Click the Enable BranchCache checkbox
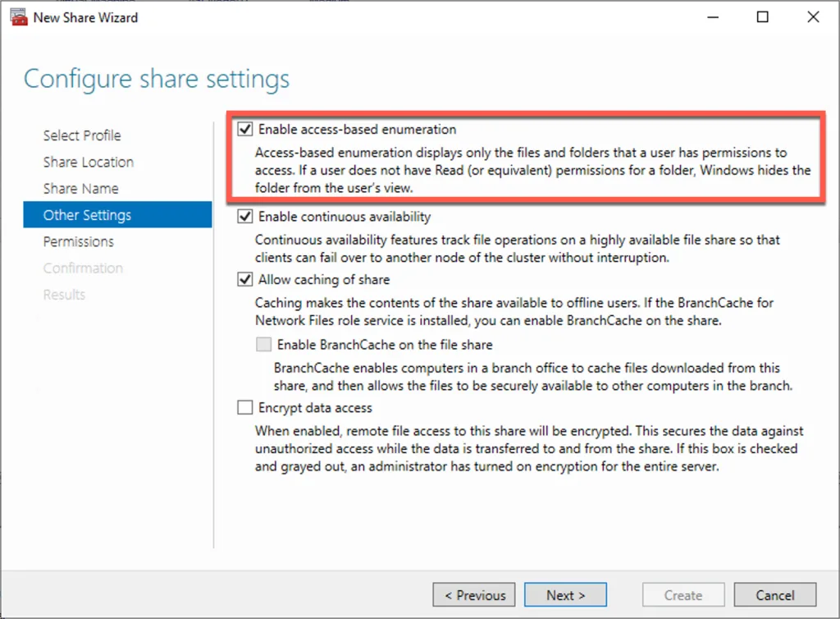This screenshot has width=840, height=619. coord(263,345)
